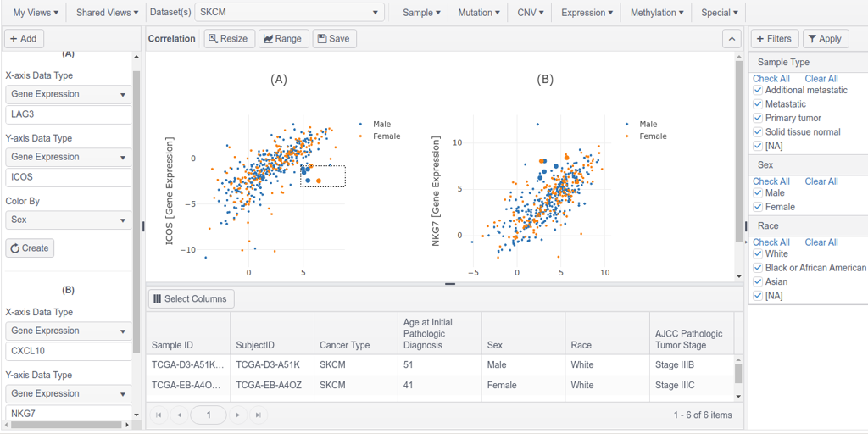Click the right filter panel collapse handle
Image resolution: width=868 pixels, height=434 pixels.
(745, 225)
